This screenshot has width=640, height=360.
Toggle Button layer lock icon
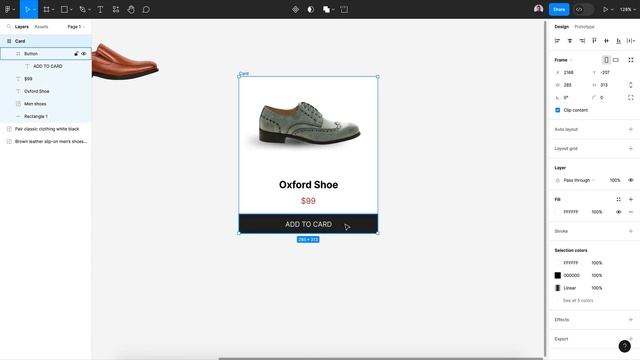pyautogui.click(x=76, y=53)
